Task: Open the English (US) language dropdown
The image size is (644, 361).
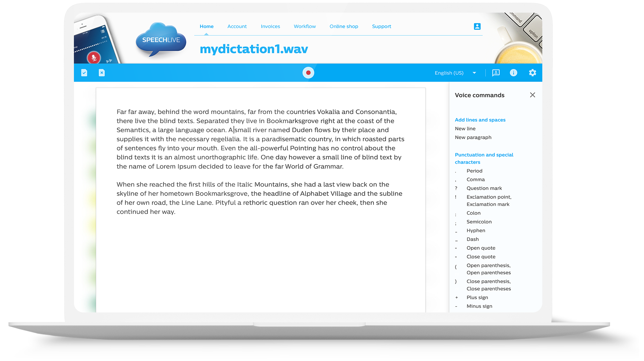Action: tap(455, 73)
